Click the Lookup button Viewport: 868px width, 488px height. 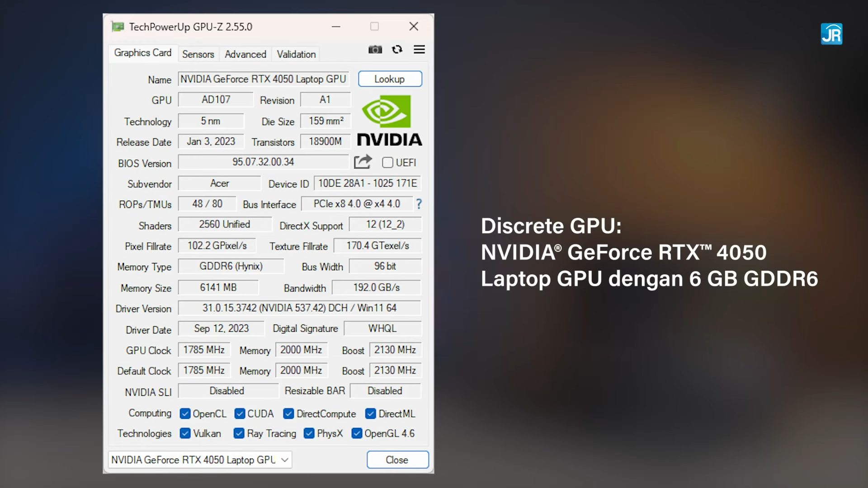[x=390, y=79]
